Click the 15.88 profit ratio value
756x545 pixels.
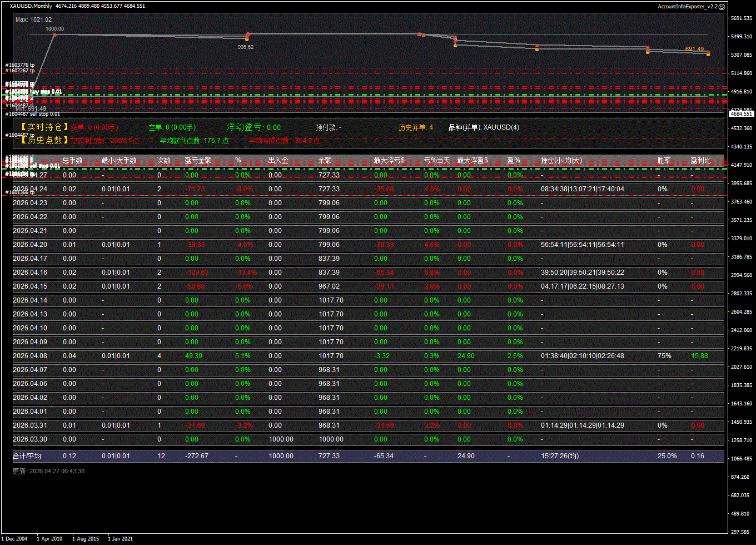[699, 356]
